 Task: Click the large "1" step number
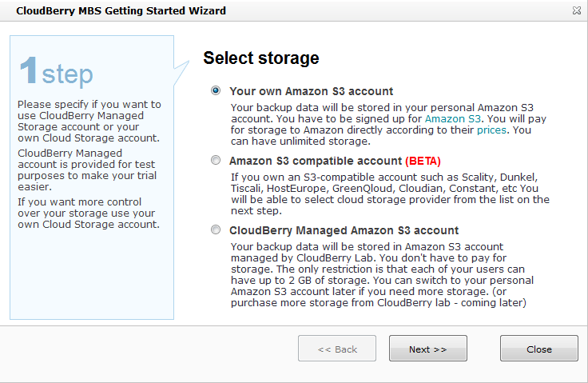[28, 72]
